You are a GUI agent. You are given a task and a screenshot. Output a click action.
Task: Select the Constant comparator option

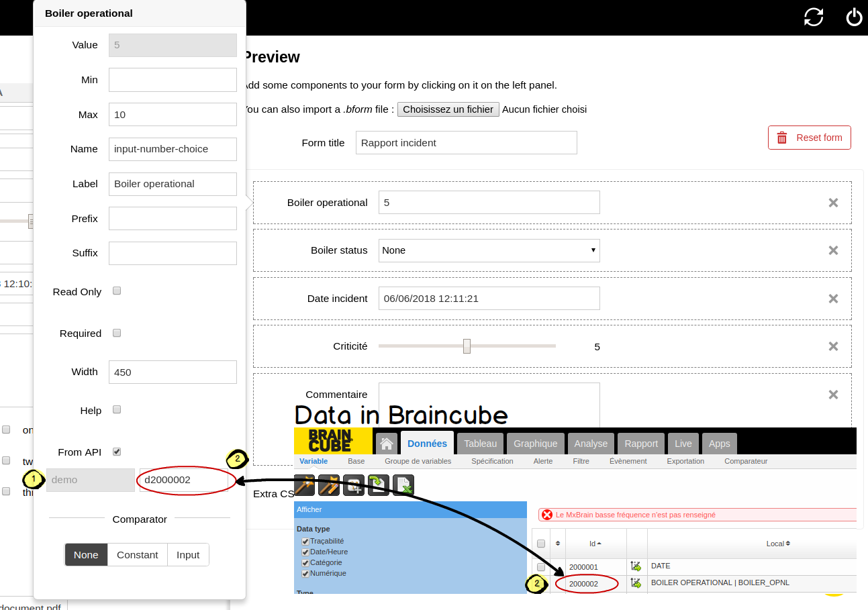click(x=137, y=555)
